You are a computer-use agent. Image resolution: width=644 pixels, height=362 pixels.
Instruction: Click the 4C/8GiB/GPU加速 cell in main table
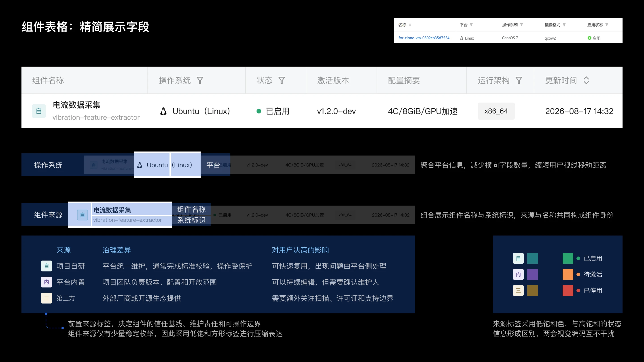[x=423, y=111]
